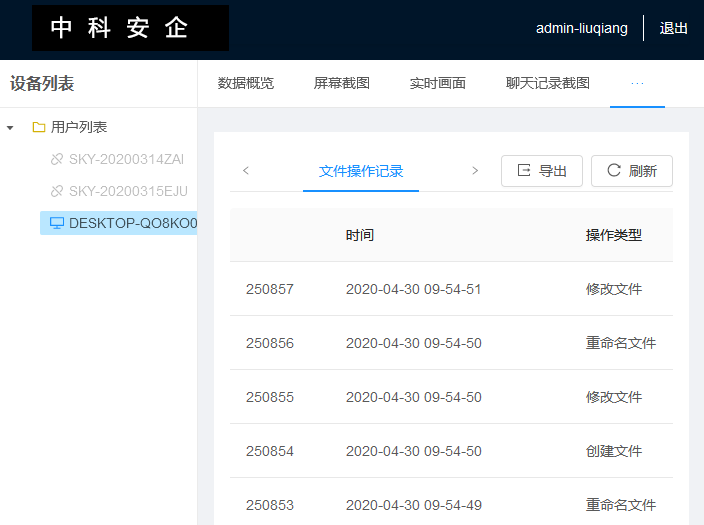Image resolution: width=704 pixels, height=525 pixels.
Task: Open the 数据概览 tab
Action: pos(246,83)
